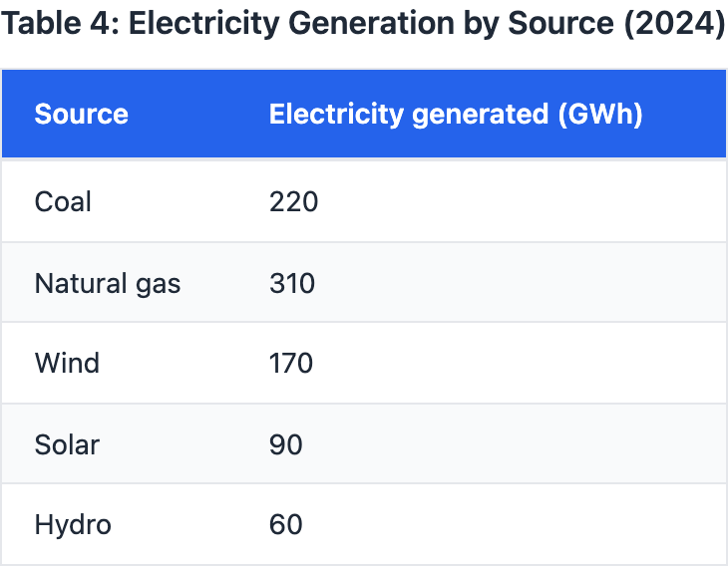Click the Electricity generated (GWh) column header
This screenshot has width=728, height=566.
(x=455, y=115)
